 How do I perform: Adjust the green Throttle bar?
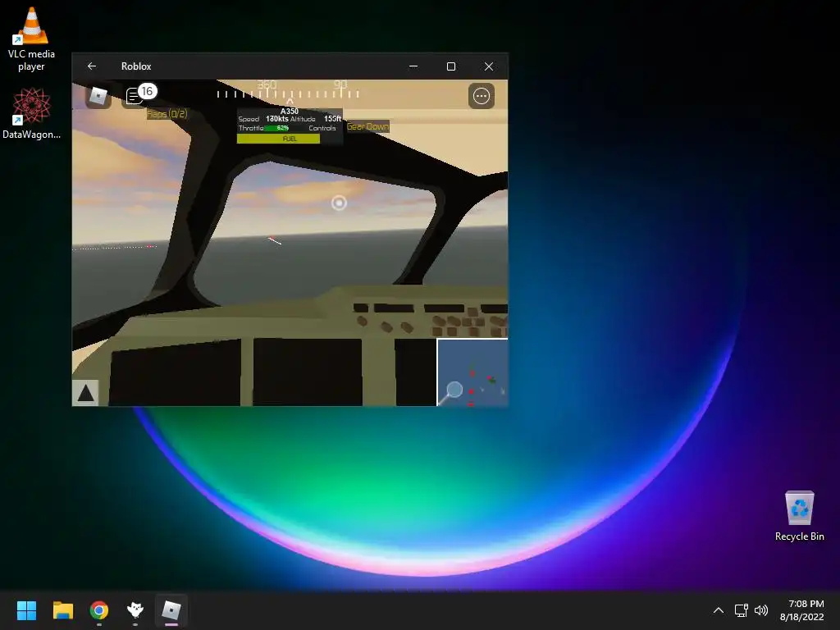point(277,128)
